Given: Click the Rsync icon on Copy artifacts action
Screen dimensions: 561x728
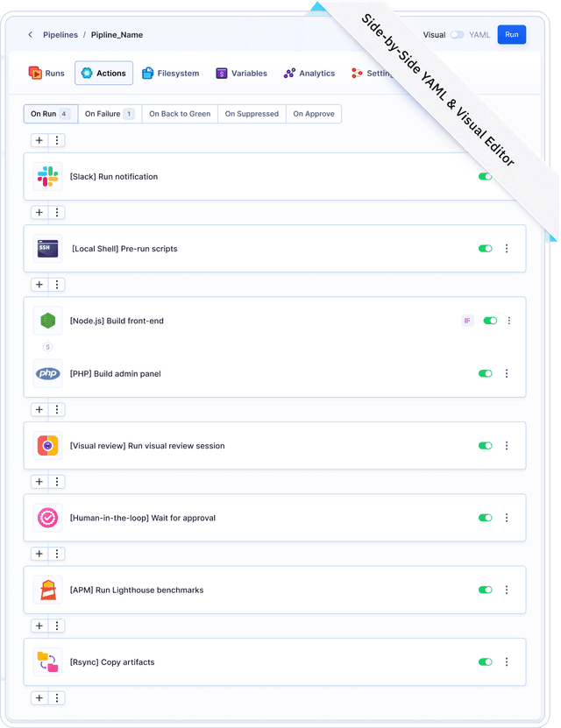Looking at the screenshot, I should pyautogui.click(x=47, y=662).
